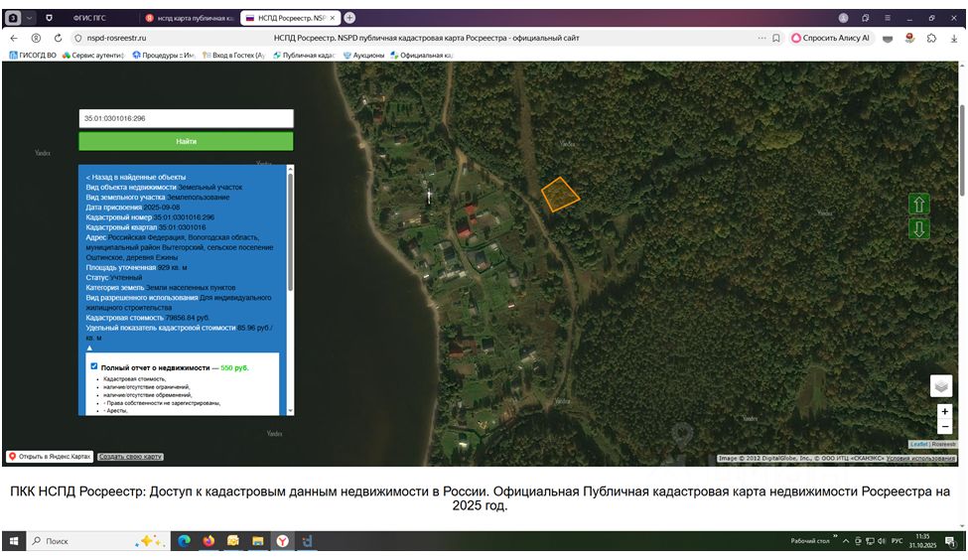Click the browser page vertical scrollbar
Image resolution: width=968 pixels, height=560 pixels.
[962, 151]
